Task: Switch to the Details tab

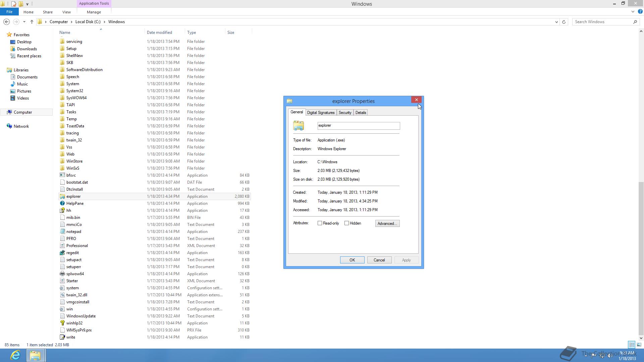Action: pyautogui.click(x=361, y=113)
